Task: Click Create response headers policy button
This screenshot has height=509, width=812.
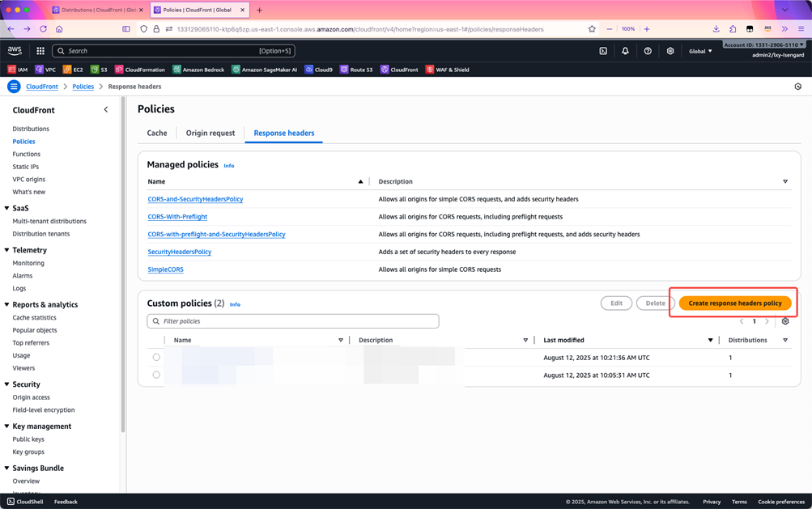Action: pos(734,303)
